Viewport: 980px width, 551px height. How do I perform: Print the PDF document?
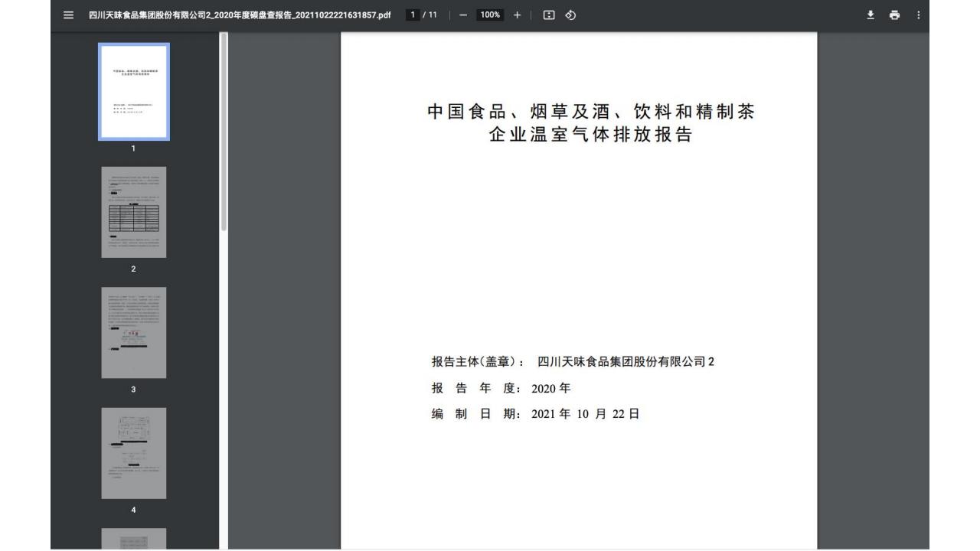(x=894, y=15)
